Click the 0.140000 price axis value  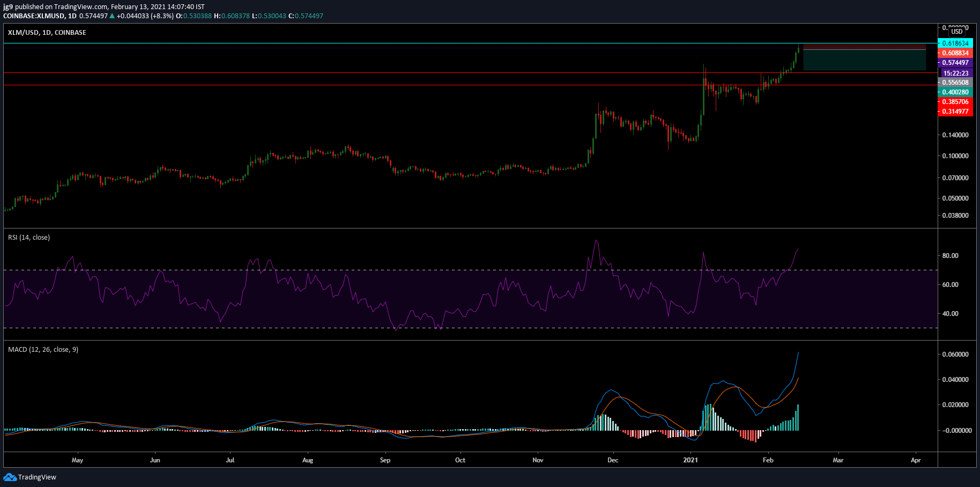pos(955,135)
